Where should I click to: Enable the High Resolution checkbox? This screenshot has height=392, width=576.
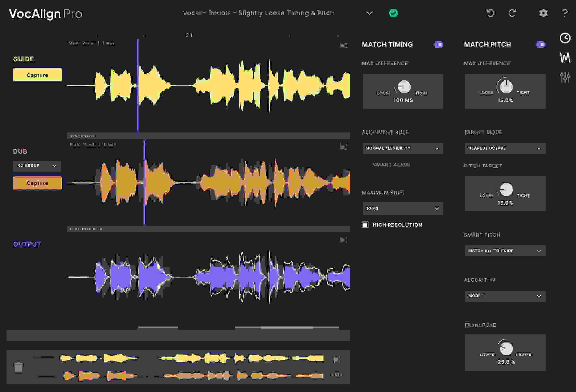click(365, 225)
